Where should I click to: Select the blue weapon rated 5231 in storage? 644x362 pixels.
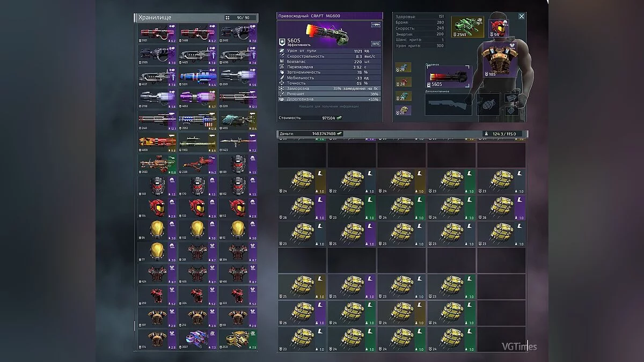click(x=197, y=77)
